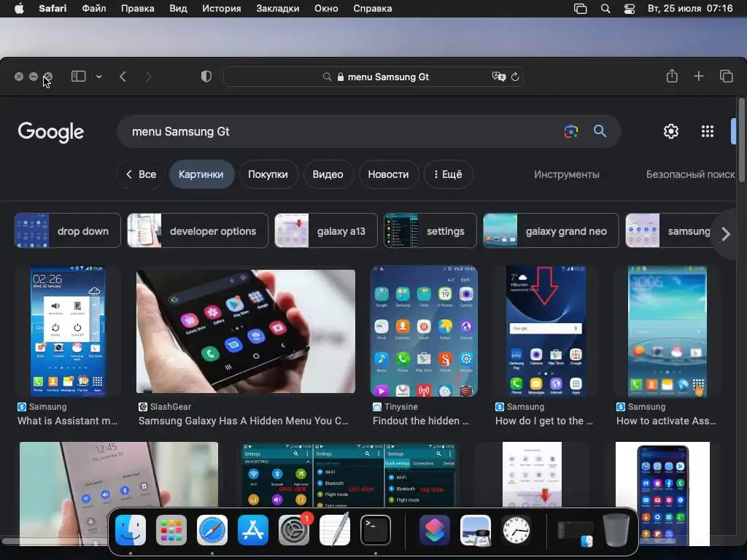Expand the Ещё more options menu
This screenshot has height=560, width=747.
coord(448,174)
